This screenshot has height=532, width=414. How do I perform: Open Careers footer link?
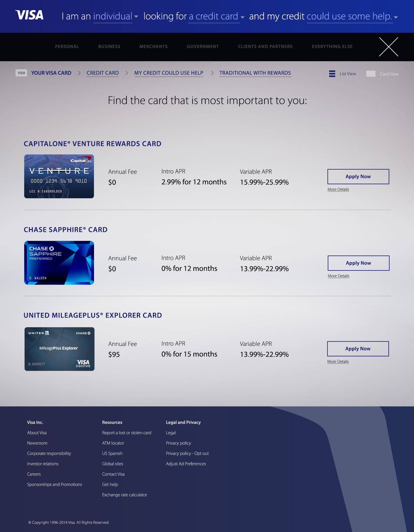pyautogui.click(x=34, y=474)
